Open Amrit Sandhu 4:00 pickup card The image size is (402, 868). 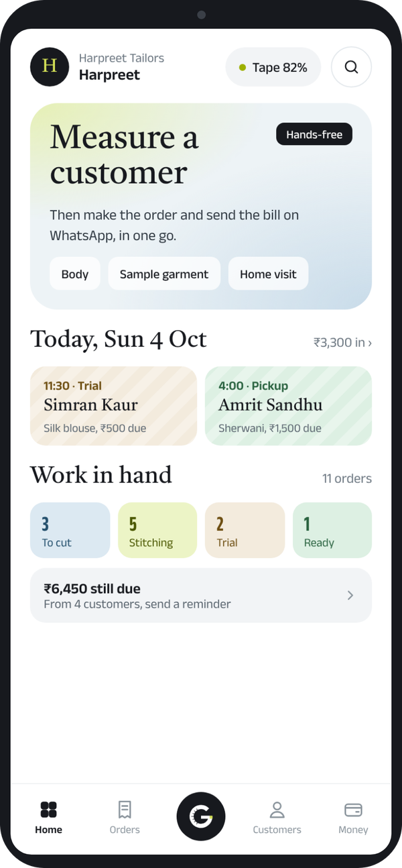click(x=288, y=406)
